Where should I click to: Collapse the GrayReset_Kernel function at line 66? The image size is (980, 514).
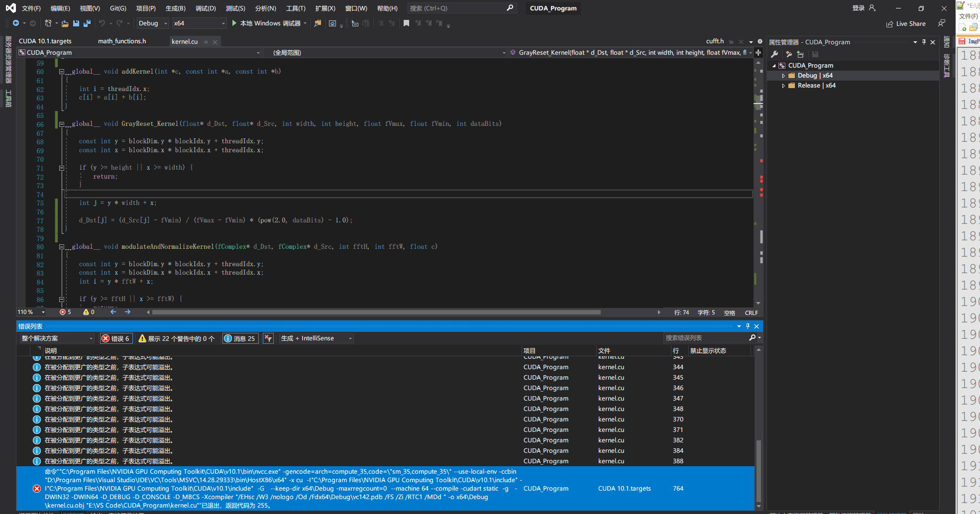(x=62, y=124)
